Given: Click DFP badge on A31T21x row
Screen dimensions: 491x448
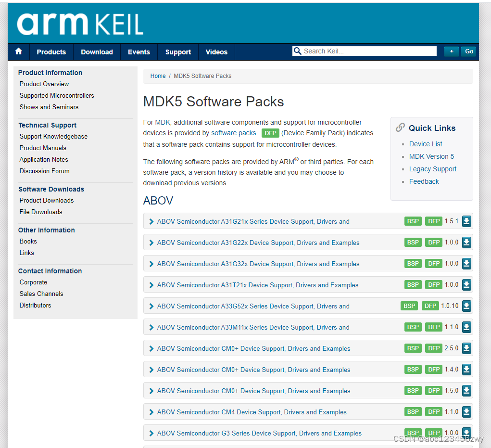Looking at the screenshot, I should tap(434, 285).
